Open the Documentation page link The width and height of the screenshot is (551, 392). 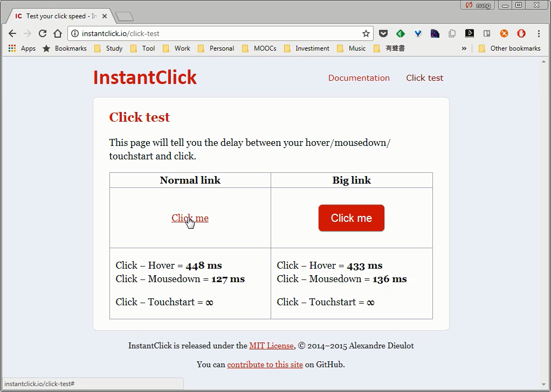(359, 78)
